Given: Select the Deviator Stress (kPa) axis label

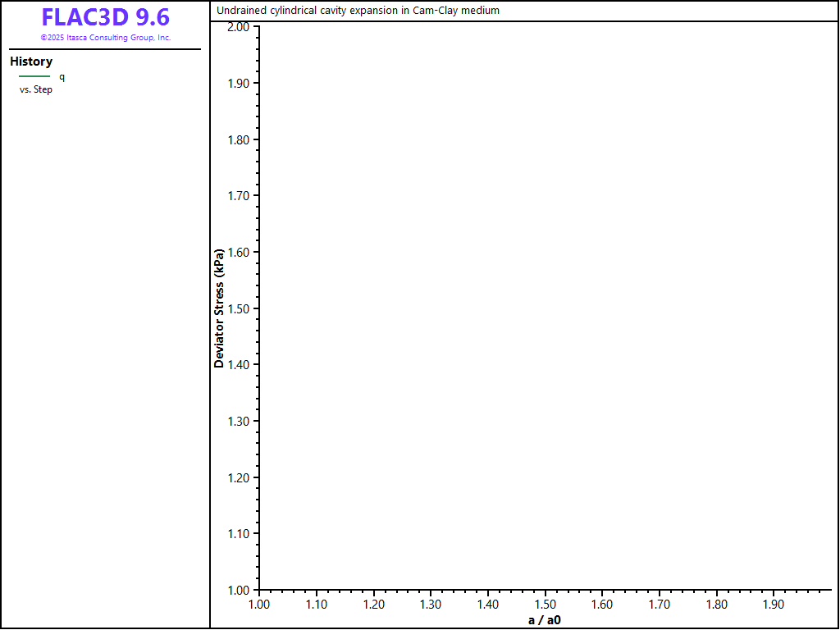Looking at the screenshot, I should (219, 307).
